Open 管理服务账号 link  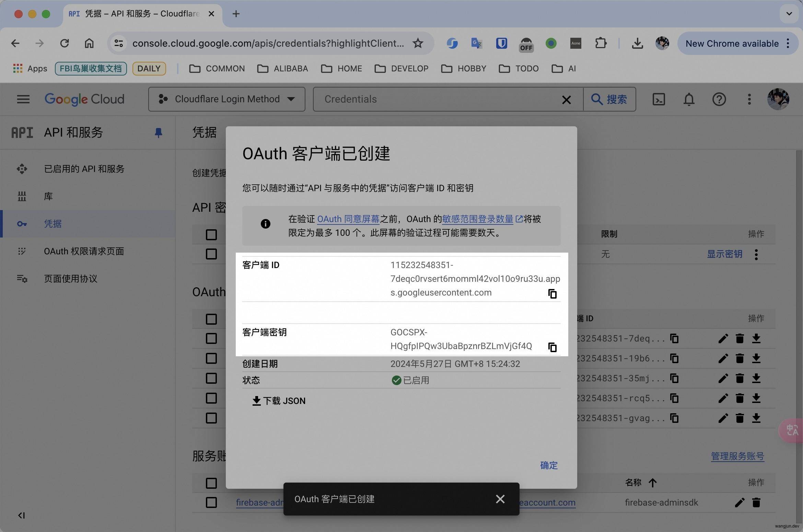(x=737, y=456)
